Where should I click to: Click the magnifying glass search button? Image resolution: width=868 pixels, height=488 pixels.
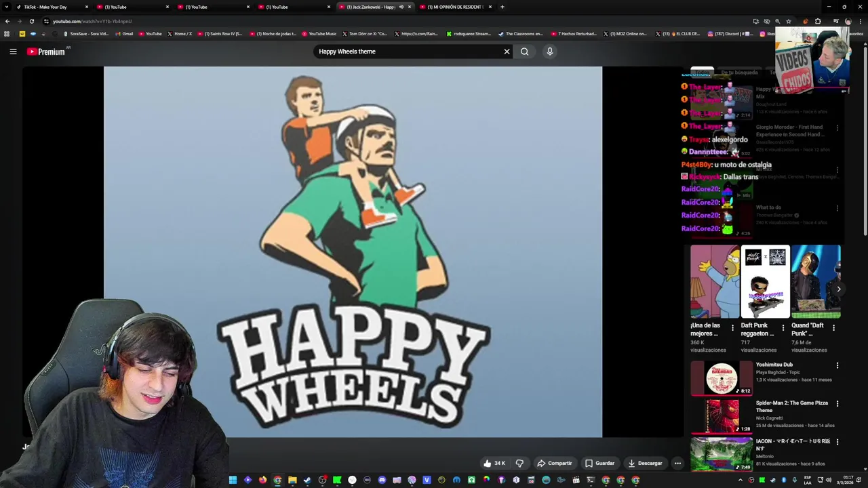coord(524,52)
